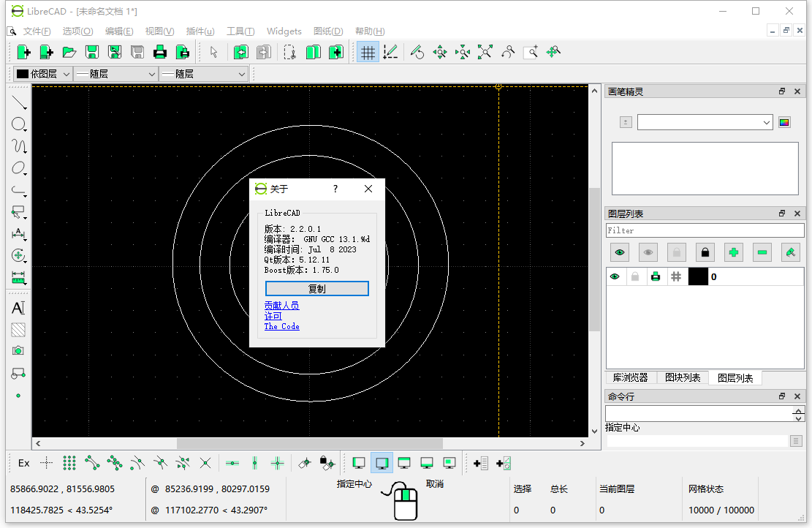Open print preview
The width and height of the screenshot is (812, 528).
click(183, 53)
